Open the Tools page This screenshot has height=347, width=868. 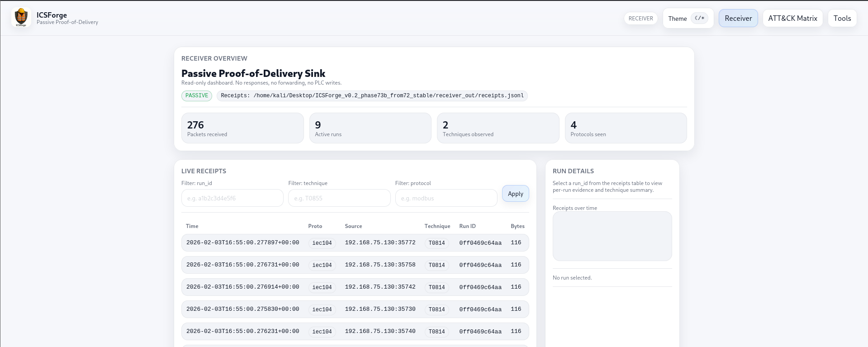click(842, 19)
